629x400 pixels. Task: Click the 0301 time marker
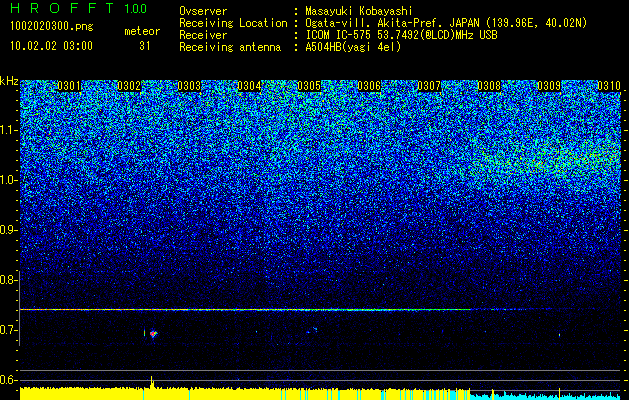coord(69,86)
